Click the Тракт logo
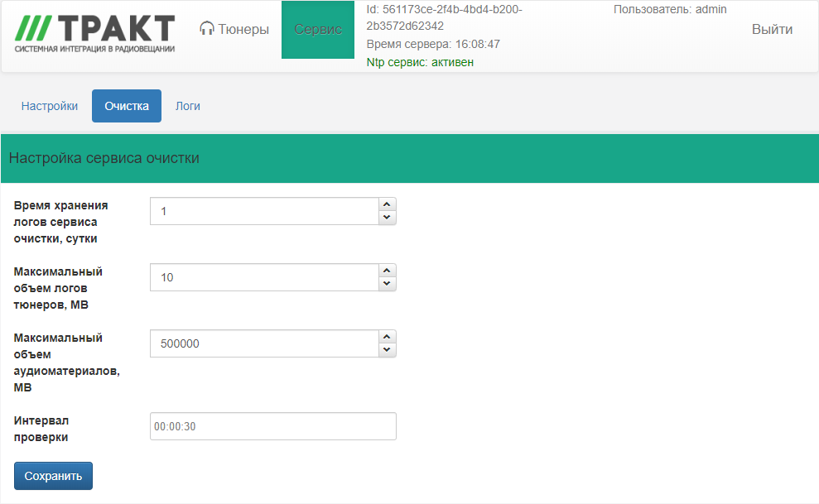819x504 pixels. coord(94,33)
